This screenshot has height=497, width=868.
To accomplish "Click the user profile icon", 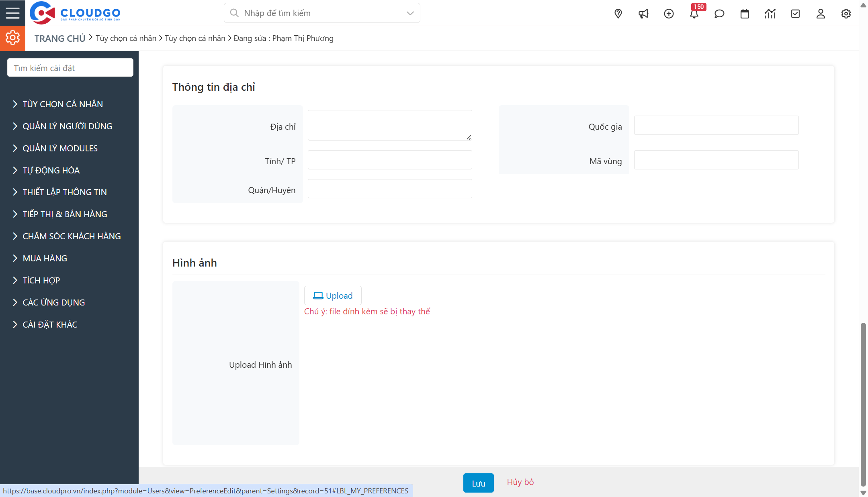I will coord(821,14).
